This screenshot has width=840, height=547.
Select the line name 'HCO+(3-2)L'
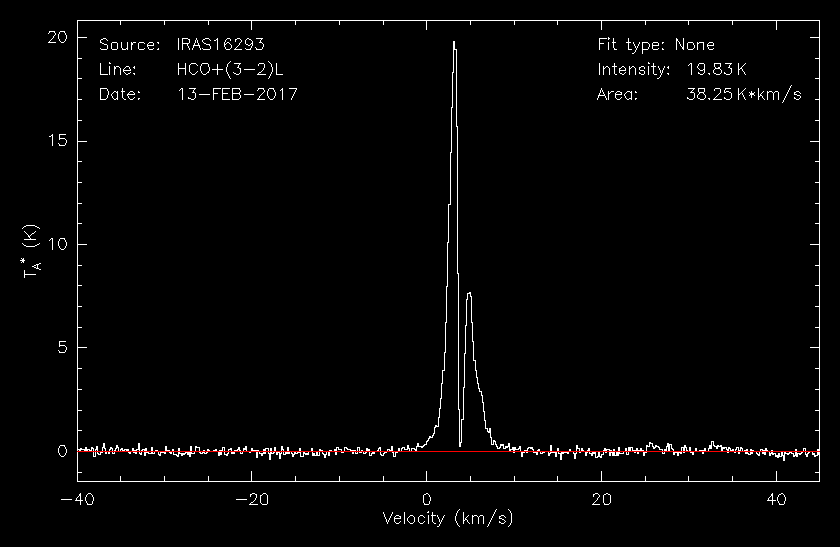tap(230, 70)
